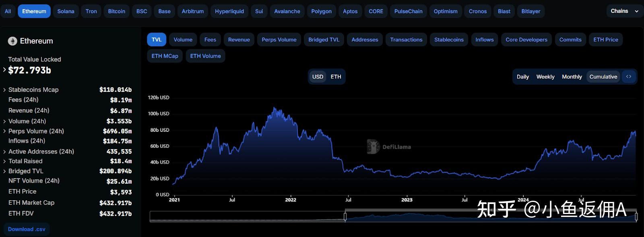Set chart grouping to Weekly
644x237 pixels.
point(545,77)
